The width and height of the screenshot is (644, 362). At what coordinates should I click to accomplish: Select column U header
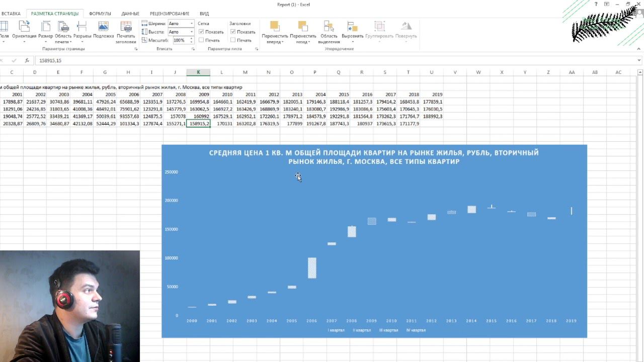click(x=431, y=72)
